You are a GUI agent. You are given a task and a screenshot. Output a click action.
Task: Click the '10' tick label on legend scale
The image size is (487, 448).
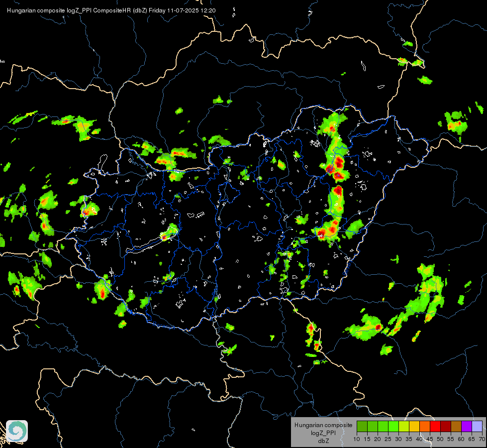[357, 439]
